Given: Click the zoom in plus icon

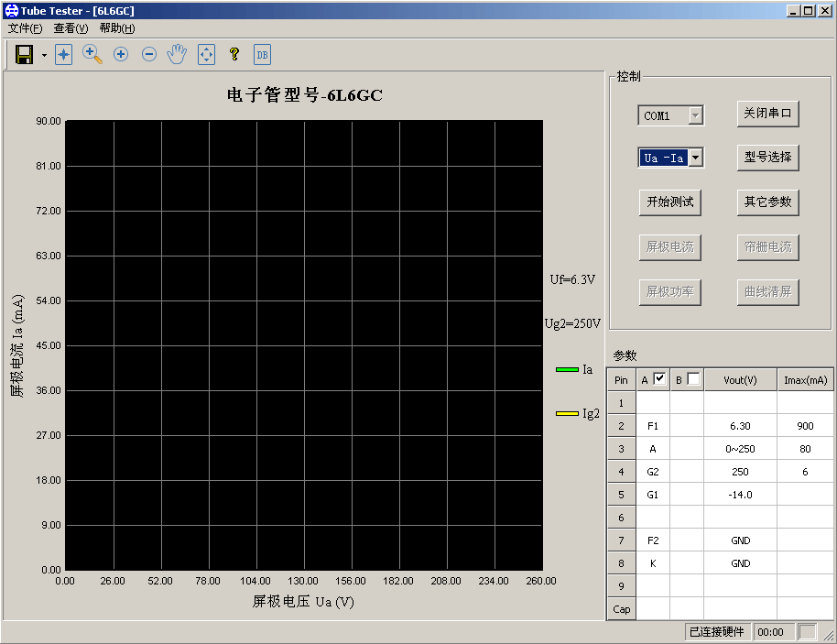Looking at the screenshot, I should pos(120,55).
